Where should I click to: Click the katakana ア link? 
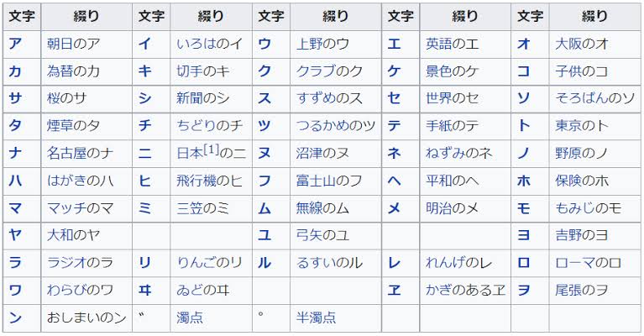point(15,44)
